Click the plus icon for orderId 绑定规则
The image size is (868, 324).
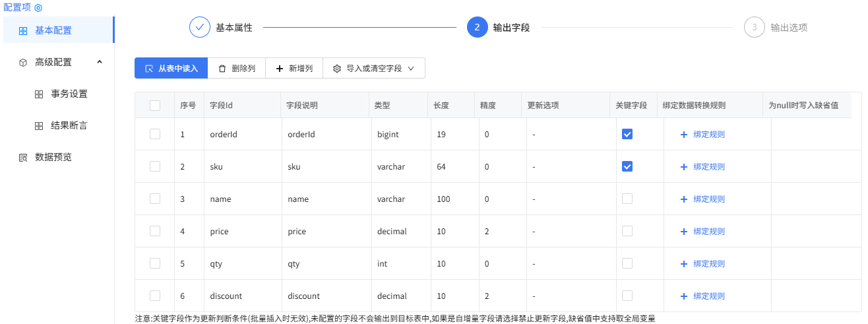click(684, 135)
